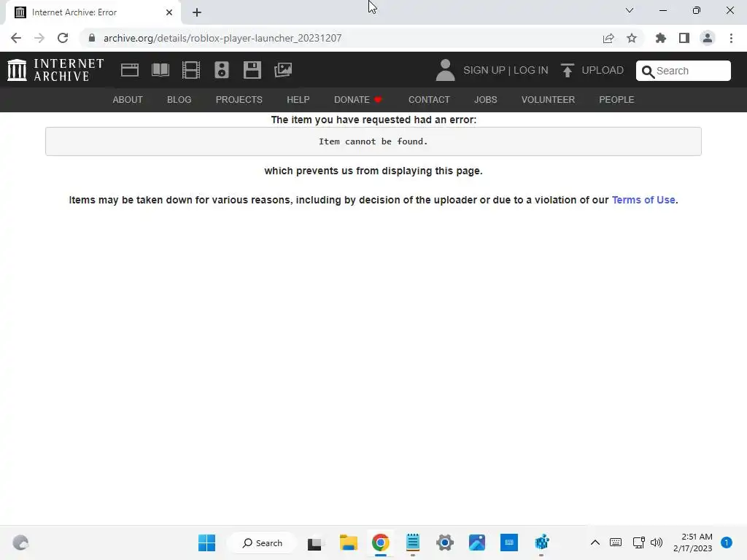Click the magnifier icon in the Archive search box
Viewport: 747px width, 560px height.
[648, 71]
